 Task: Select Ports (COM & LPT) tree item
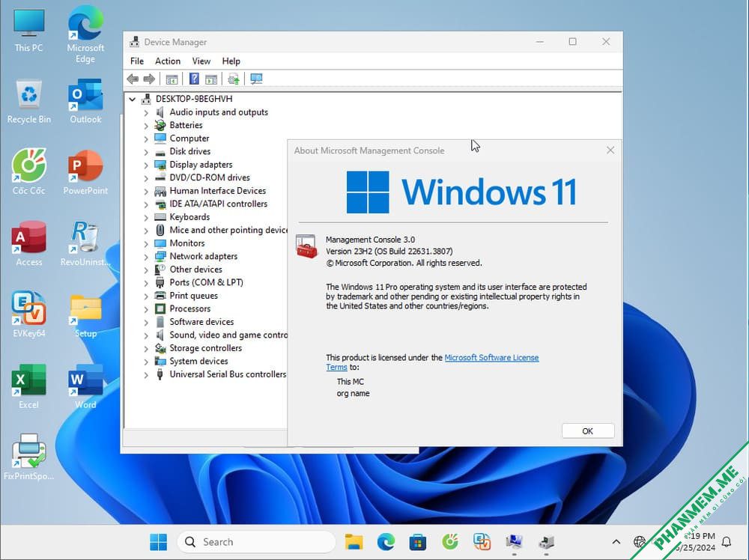[206, 283]
